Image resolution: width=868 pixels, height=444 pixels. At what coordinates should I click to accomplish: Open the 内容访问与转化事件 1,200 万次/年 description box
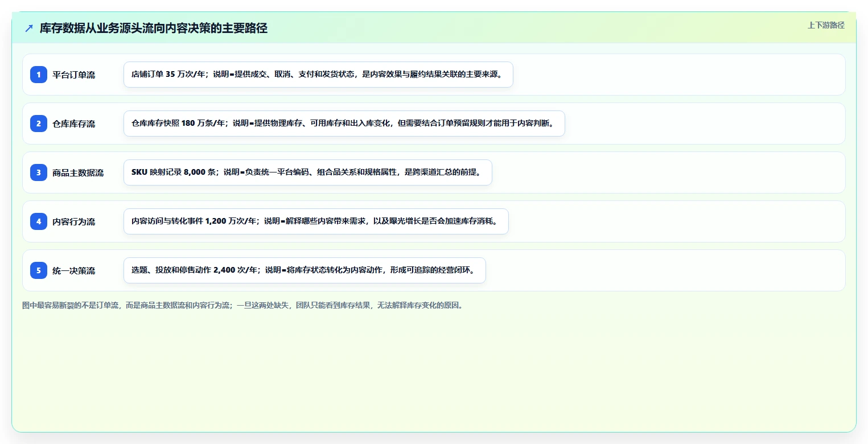pyautogui.click(x=316, y=221)
